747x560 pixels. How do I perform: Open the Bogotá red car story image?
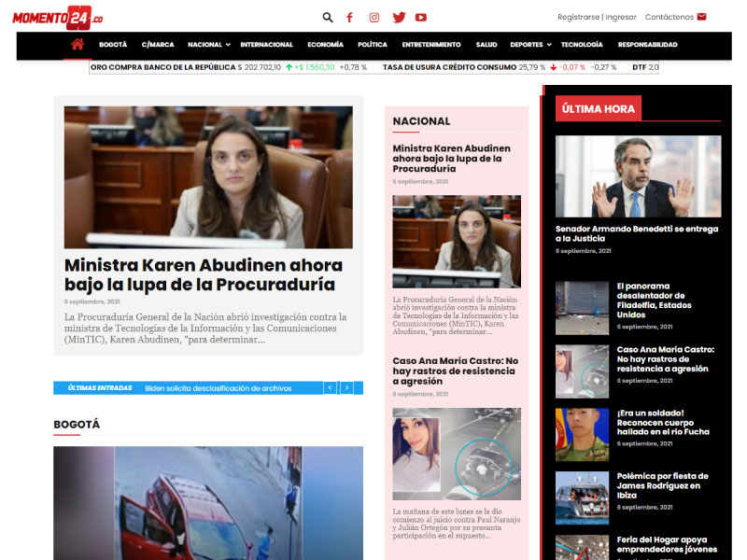tap(208, 503)
